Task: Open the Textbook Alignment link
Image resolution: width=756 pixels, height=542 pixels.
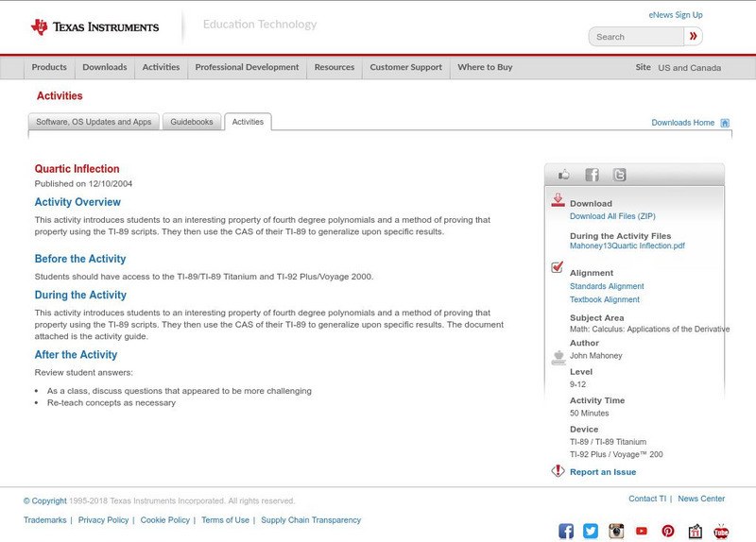Action: (605, 299)
